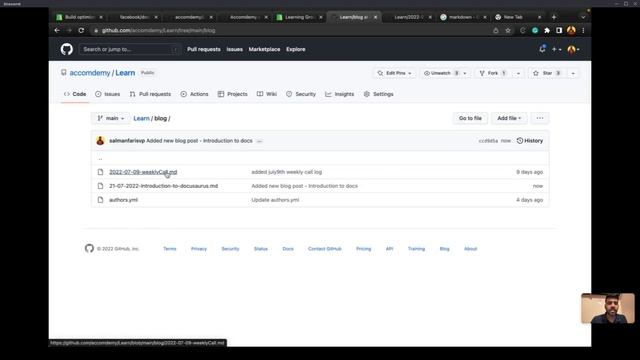Click the browser back arrow
The image size is (640, 360).
[x=57, y=30]
